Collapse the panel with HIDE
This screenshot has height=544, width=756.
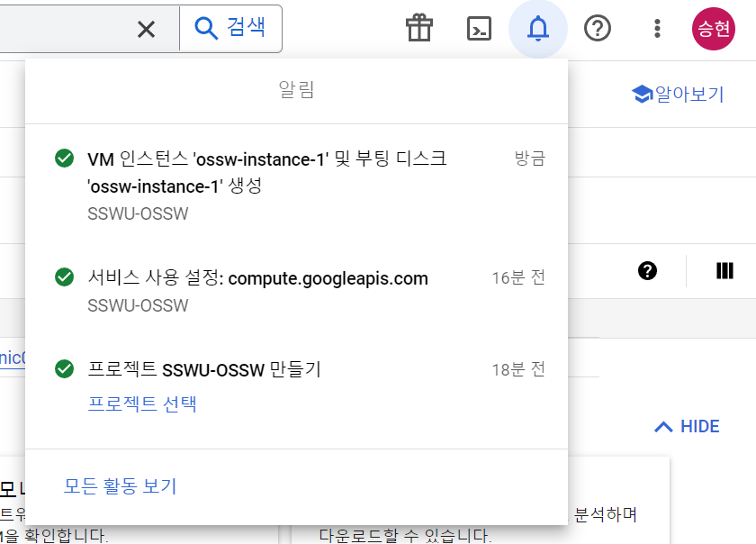click(x=687, y=427)
